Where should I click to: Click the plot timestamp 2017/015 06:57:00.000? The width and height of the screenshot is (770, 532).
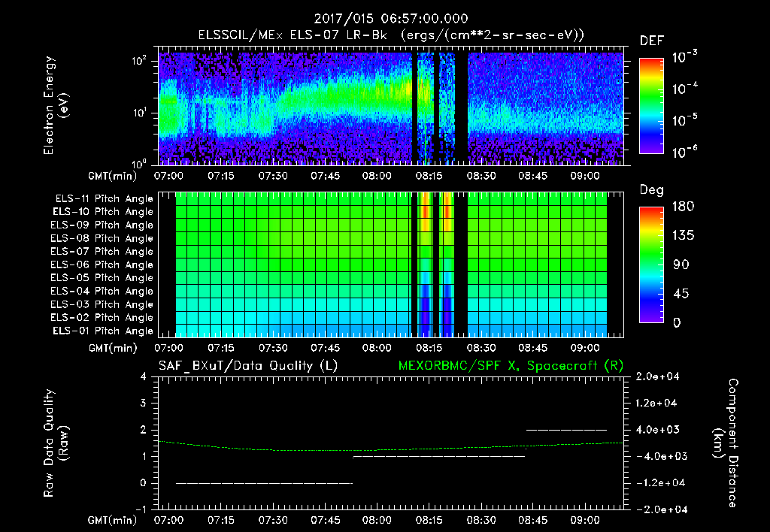[391, 19]
